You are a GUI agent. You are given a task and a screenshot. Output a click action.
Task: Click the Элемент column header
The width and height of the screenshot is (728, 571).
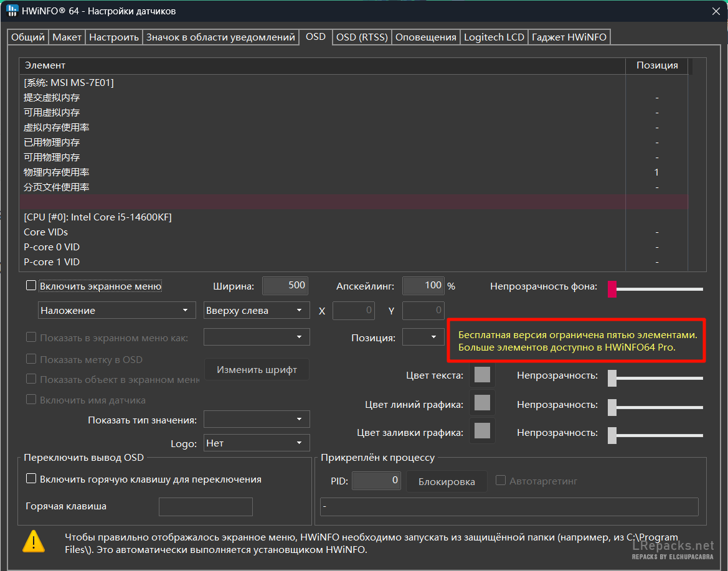[322, 65]
